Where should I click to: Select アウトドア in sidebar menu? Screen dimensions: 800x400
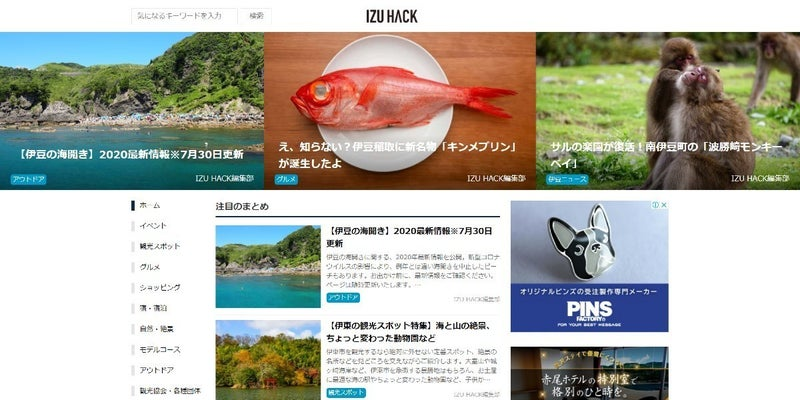[x=156, y=370]
